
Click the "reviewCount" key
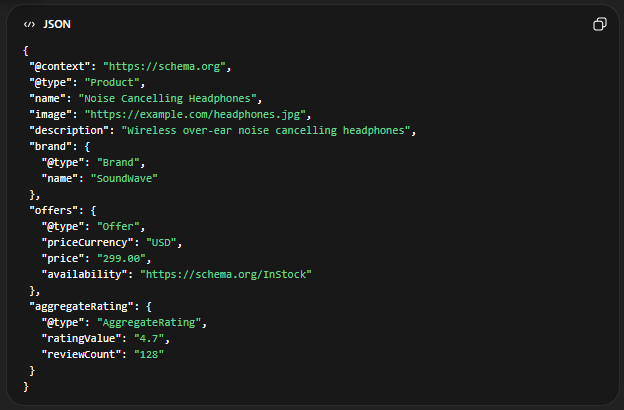[81, 353]
